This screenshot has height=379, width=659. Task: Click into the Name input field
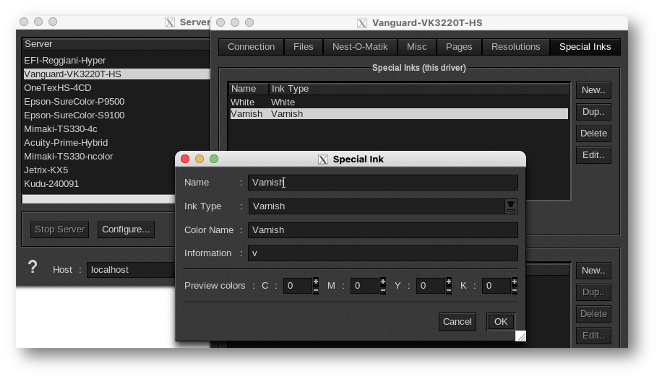(x=382, y=182)
